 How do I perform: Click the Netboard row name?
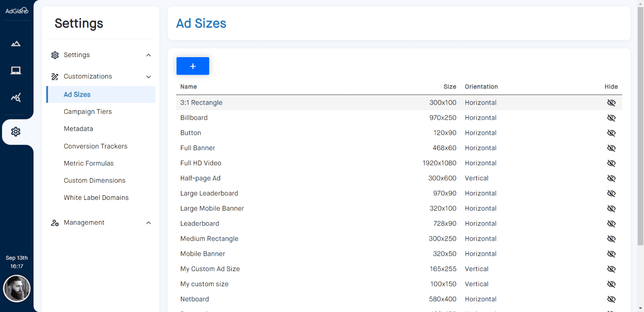coord(195,299)
